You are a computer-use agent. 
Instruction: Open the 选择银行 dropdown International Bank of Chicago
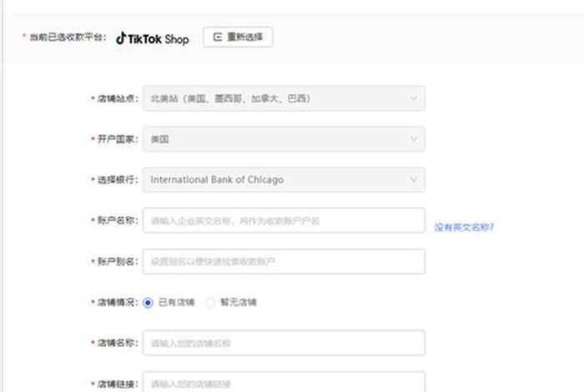(284, 180)
